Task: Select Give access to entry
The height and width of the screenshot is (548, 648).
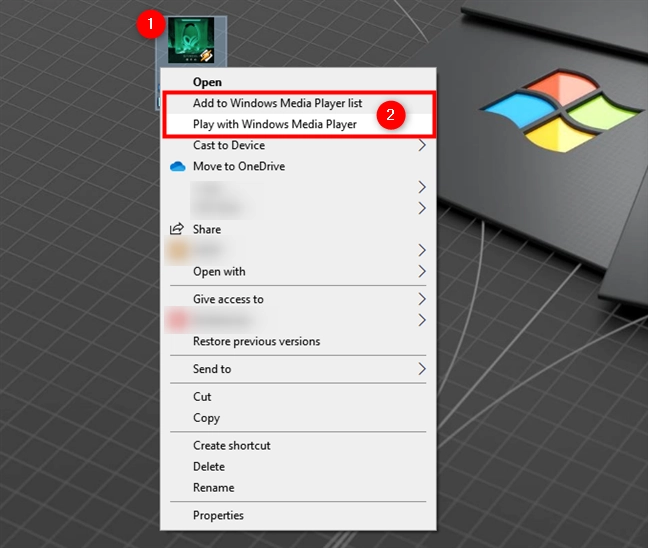Action: pos(298,299)
